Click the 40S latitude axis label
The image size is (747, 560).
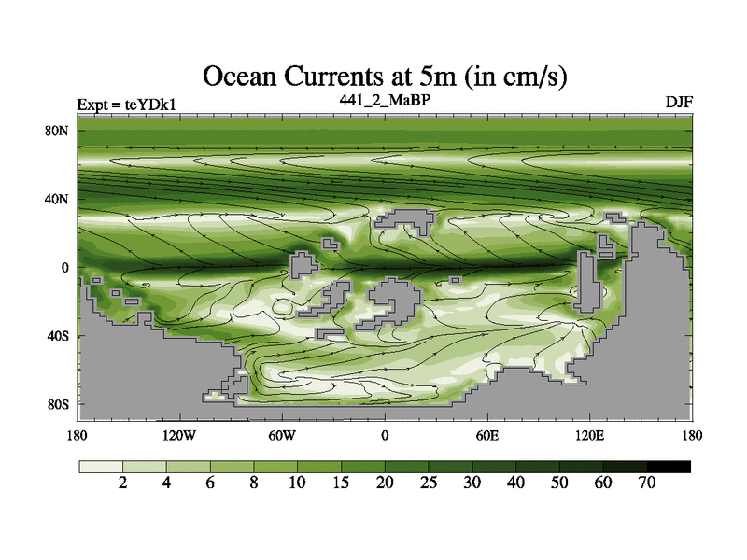(58, 335)
